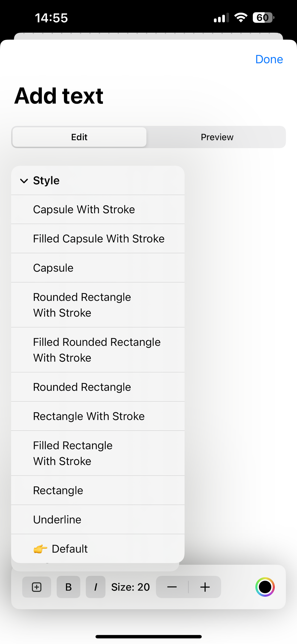The width and height of the screenshot is (297, 644).
Task: Toggle bold text formatting
Action: click(x=69, y=587)
